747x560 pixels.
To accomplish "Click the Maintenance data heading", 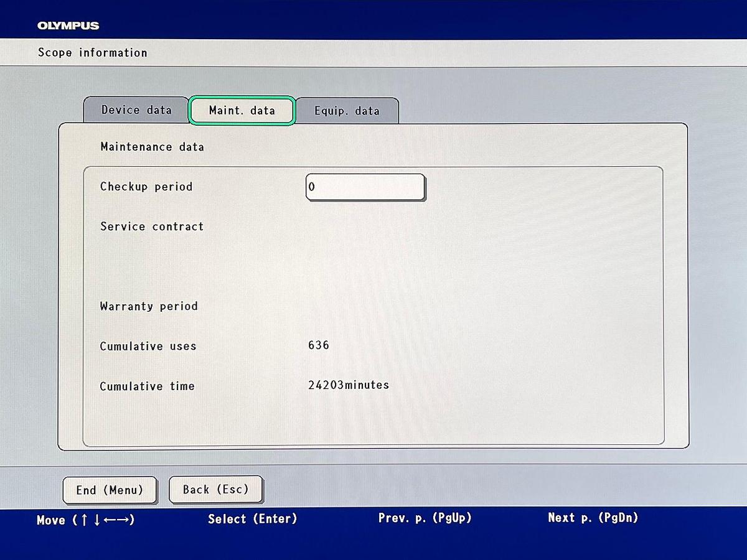I will [x=152, y=147].
